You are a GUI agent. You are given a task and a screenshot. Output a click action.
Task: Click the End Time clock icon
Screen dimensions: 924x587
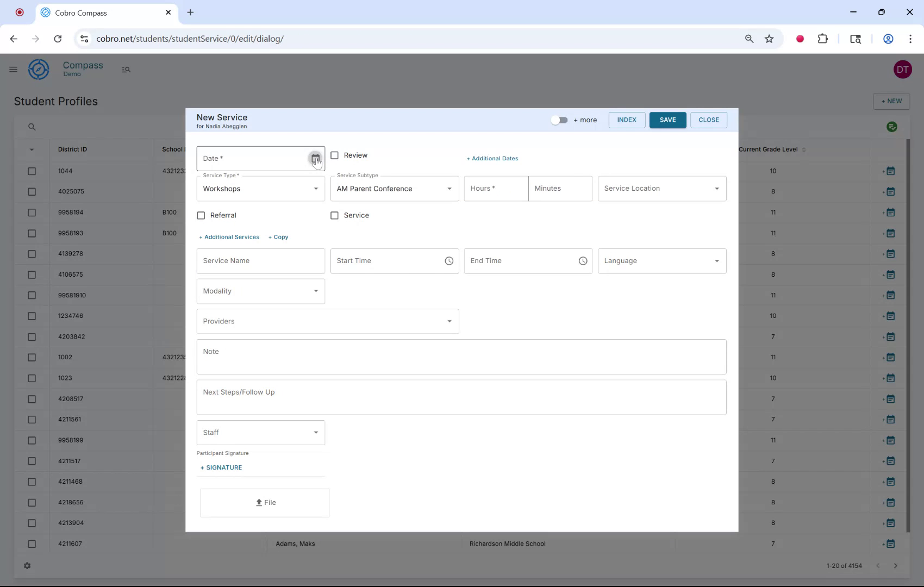tap(583, 261)
